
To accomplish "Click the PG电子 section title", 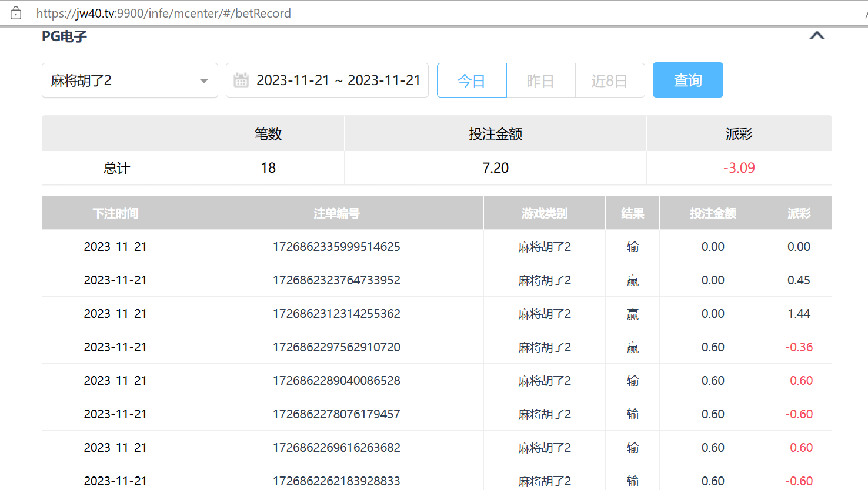I will click(x=65, y=36).
